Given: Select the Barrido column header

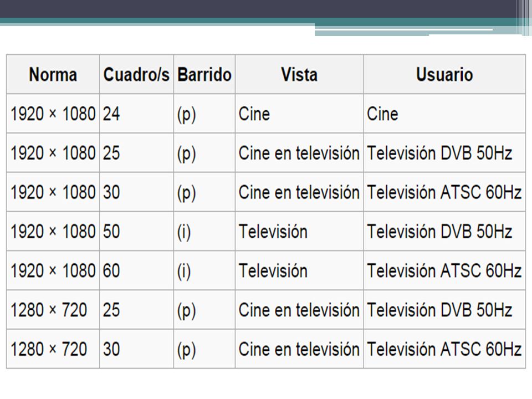Looking at the screenshot, I should pos(204,74).
